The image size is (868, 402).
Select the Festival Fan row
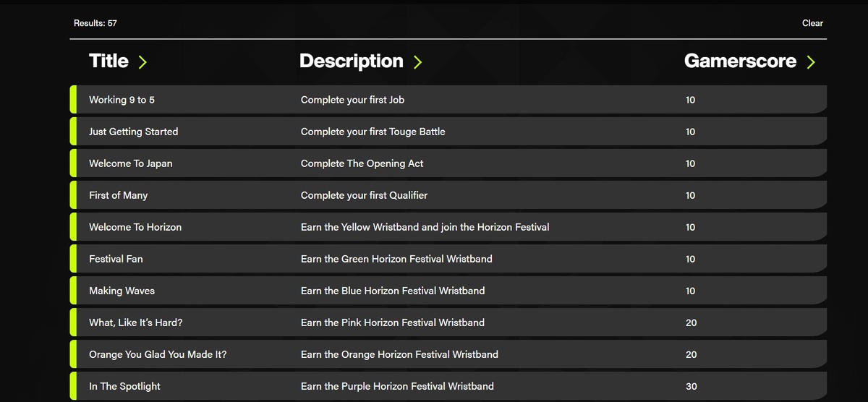pyautogui.click(x=116, y=259)
